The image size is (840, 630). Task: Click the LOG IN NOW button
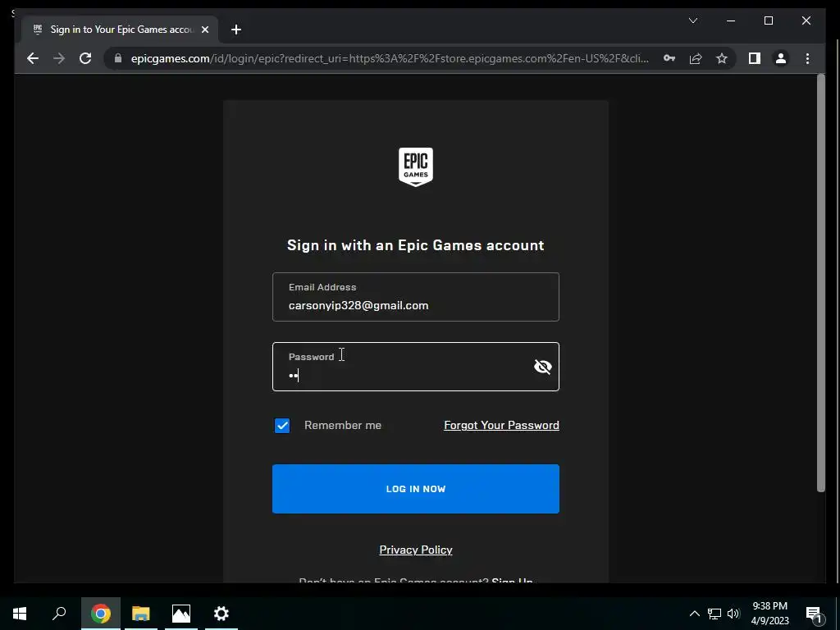416,489
